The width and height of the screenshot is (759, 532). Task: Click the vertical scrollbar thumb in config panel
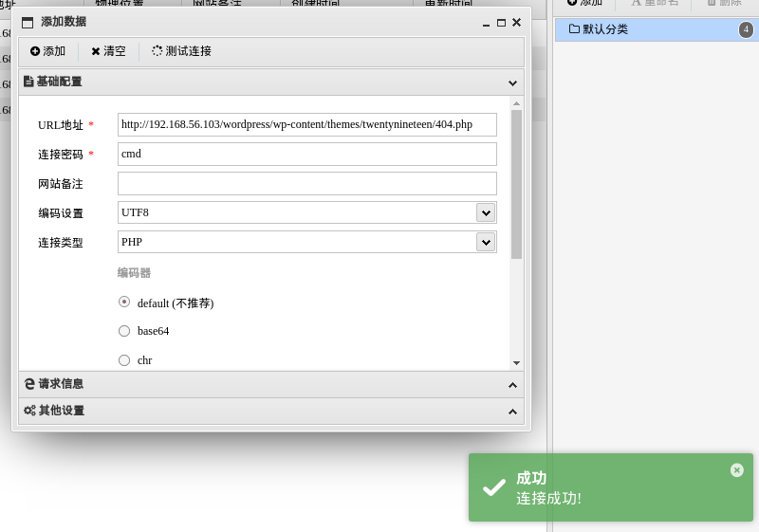click(516, 184)
